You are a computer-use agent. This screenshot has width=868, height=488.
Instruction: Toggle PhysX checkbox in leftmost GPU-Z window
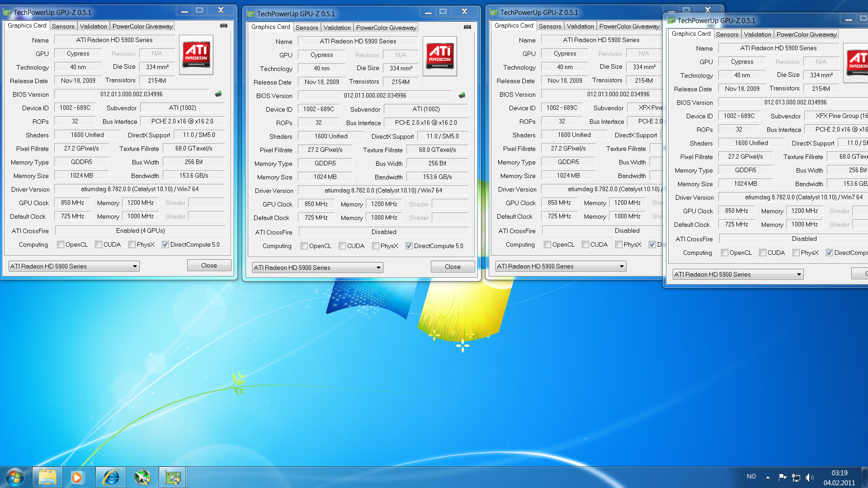tap(132, 244)
